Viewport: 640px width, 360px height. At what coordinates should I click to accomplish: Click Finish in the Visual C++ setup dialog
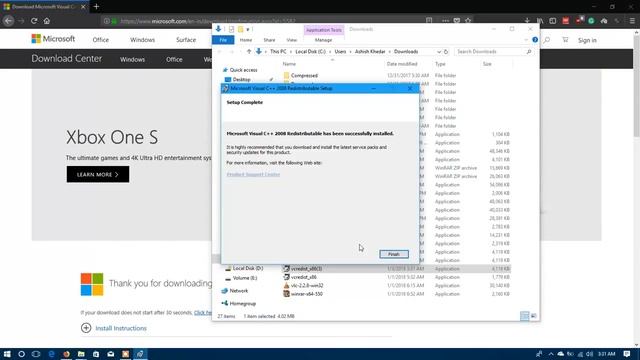click(x=393, y=254)
